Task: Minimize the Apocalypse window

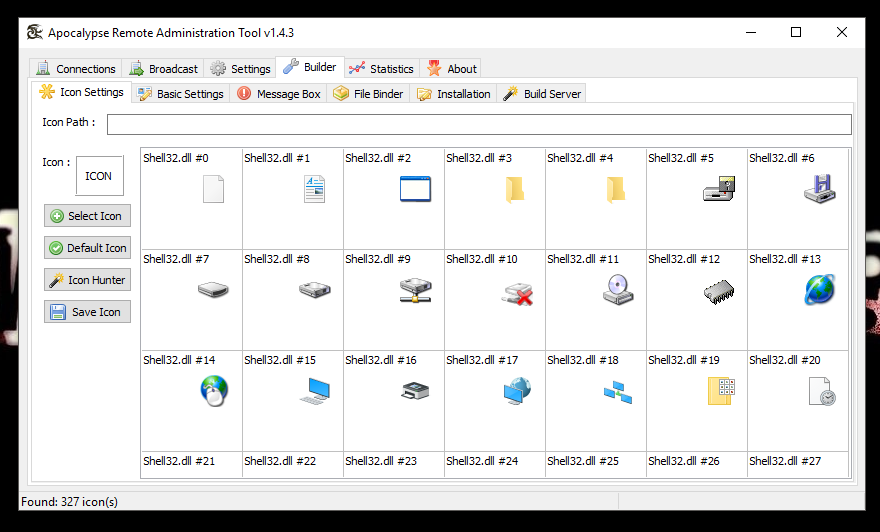Action: tap(751, 33)
